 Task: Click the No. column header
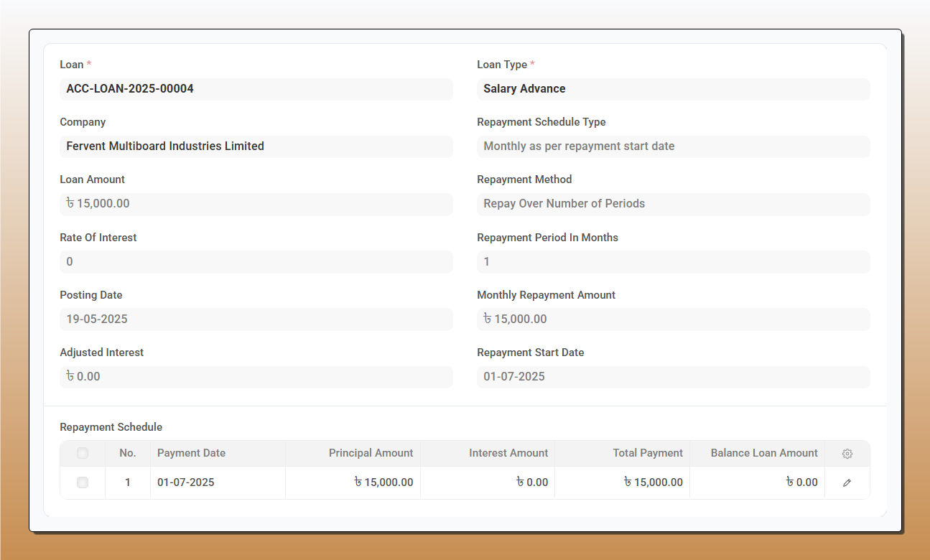pos(128,453)
